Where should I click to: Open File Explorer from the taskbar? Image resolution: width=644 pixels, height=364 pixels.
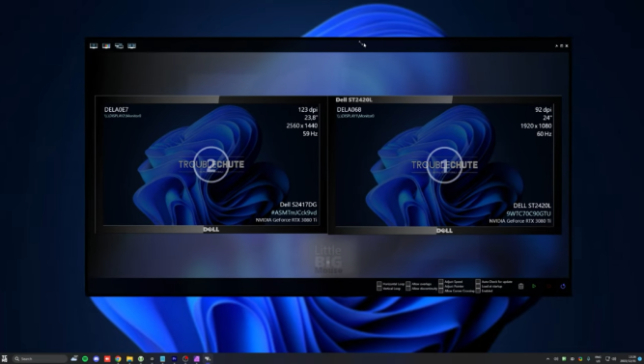129,358
